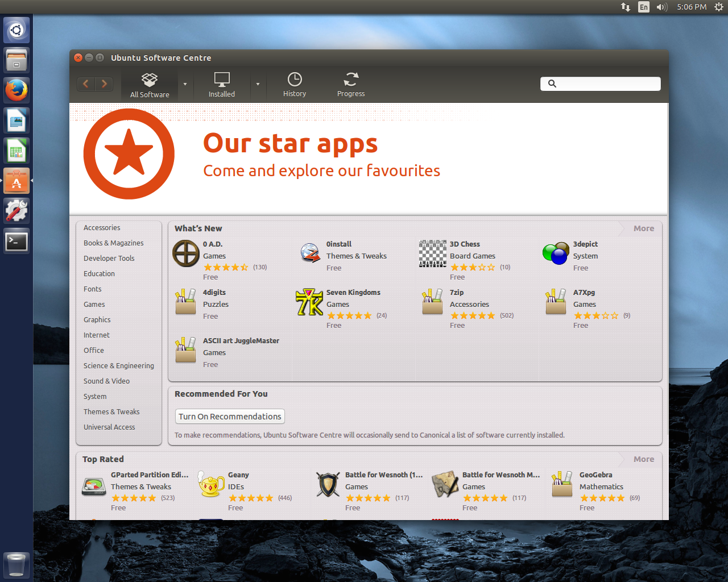Expand the All Software dropdown arrow
Screen dimensions: 728x582
[x=185, y=84]
